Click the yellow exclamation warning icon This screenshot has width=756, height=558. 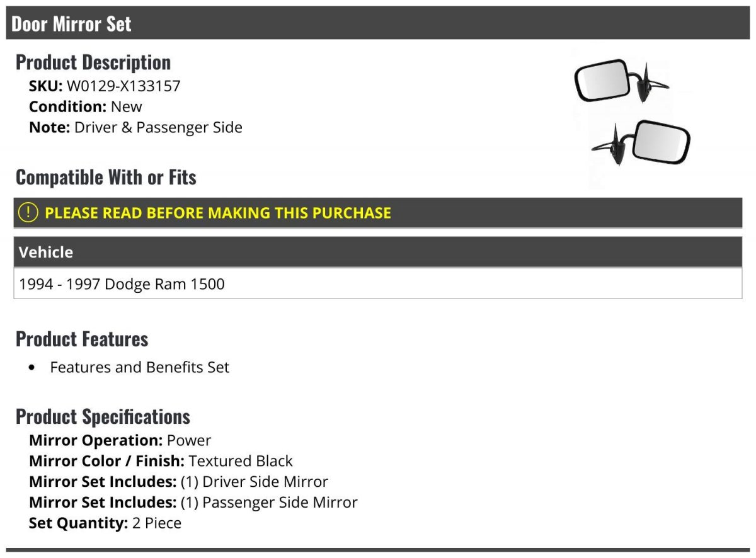tap(28, 213)
